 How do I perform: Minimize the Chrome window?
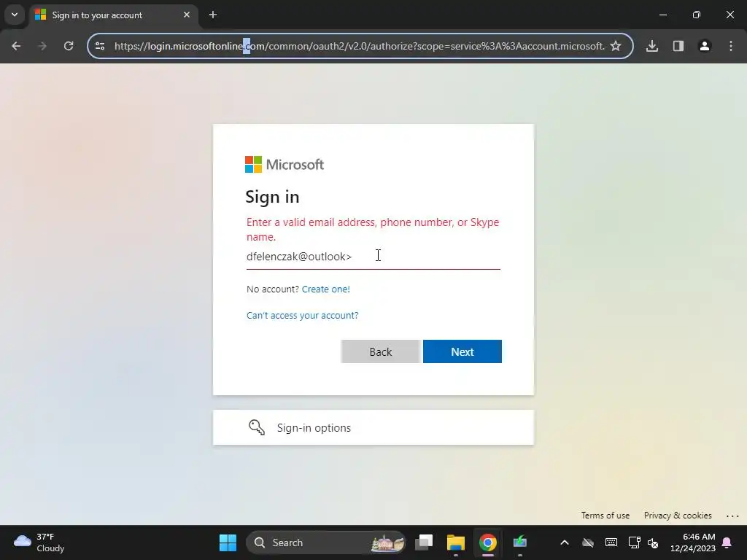coord(662,15)
